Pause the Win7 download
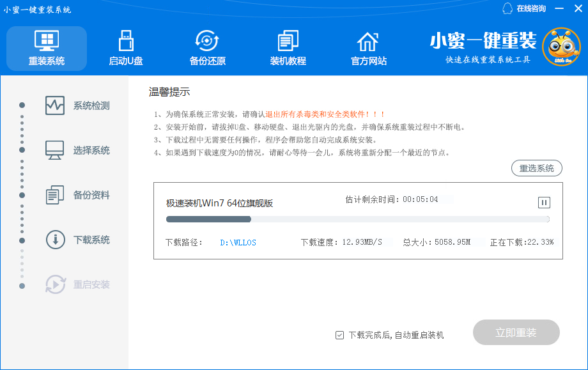This screenshot has height=370, width=588. click(x=544, y=203)
